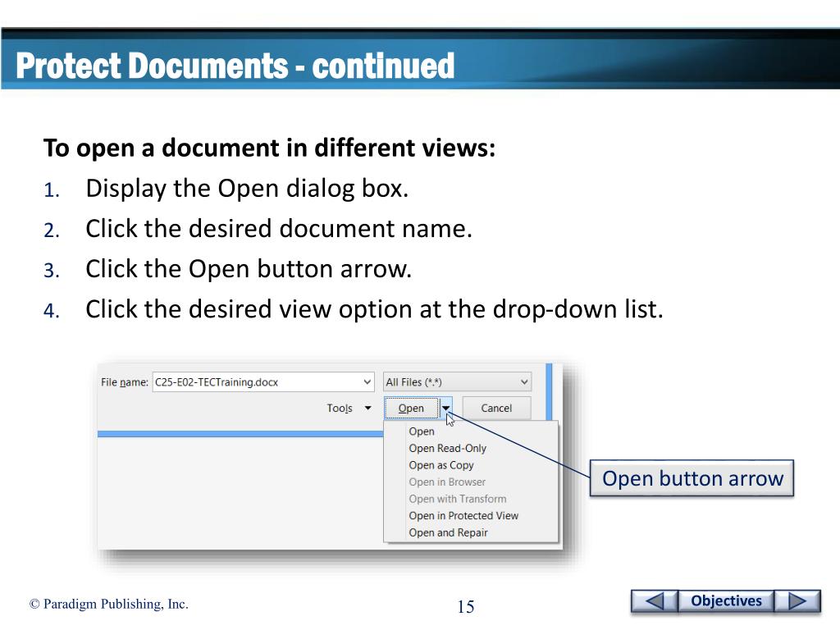Click 'Click the desired document name.' step
This screenshot has height=630, width=840.
[x=279, y=229]
